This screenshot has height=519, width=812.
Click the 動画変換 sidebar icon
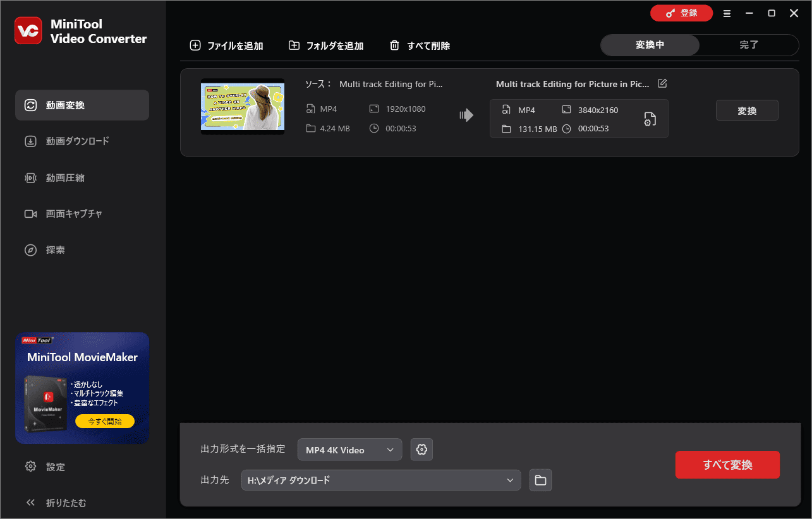[x=30, y=105]
